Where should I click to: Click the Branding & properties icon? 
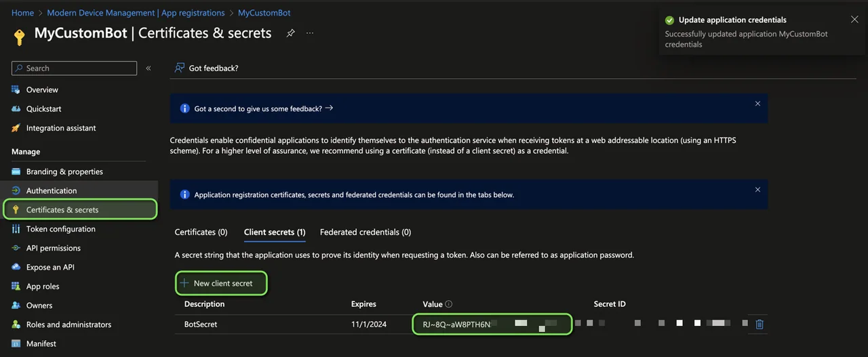click(x=16, y=171)
